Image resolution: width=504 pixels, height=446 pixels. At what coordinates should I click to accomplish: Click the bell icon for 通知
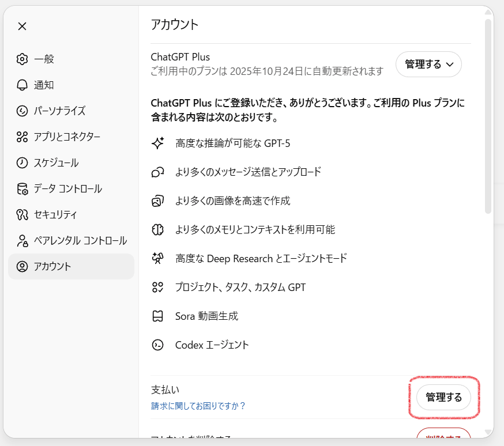tap(22, 85)
